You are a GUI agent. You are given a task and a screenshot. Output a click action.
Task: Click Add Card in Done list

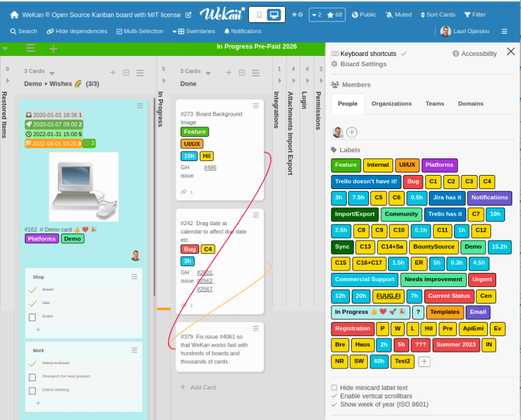198,387
